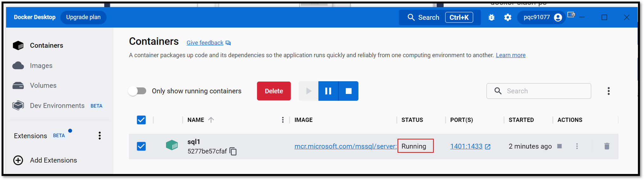Click the red Delete button
The image size is (644, 180).
tap(273, 91)
